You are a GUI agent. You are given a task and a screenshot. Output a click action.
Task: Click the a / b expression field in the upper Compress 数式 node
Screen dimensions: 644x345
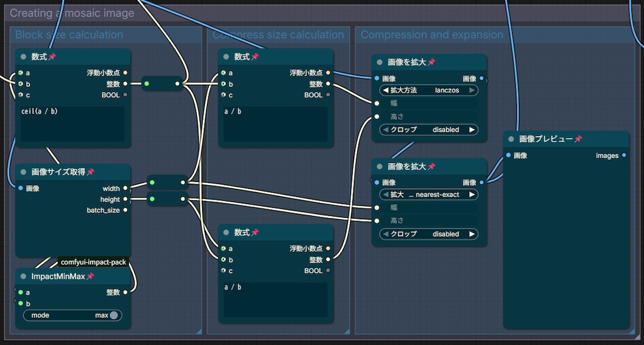275,124
